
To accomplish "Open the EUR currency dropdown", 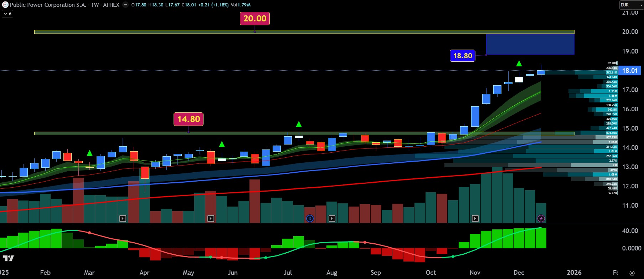I will click(631, 5).
